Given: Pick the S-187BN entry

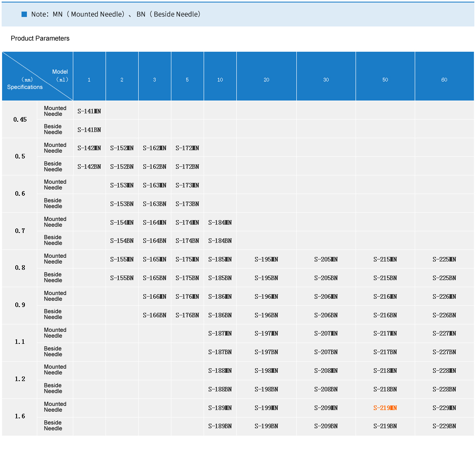Looking at the screenshot, I should [220, 352].
